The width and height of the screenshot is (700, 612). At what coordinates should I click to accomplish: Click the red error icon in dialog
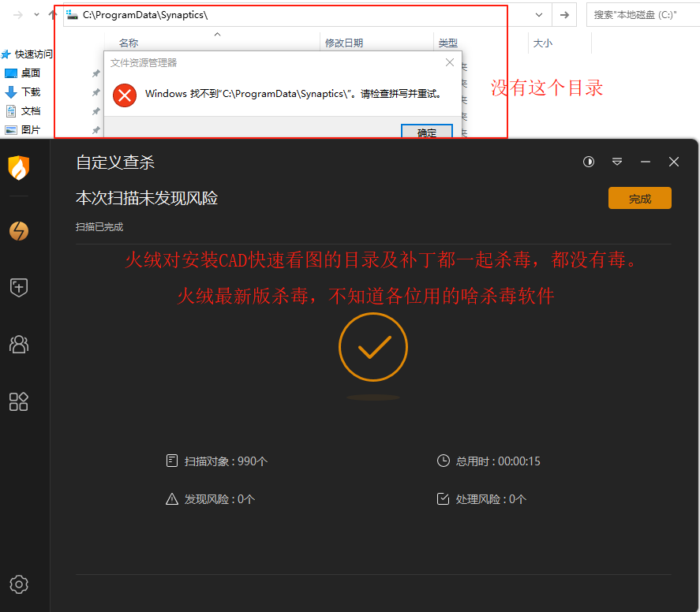coord(125,95)
